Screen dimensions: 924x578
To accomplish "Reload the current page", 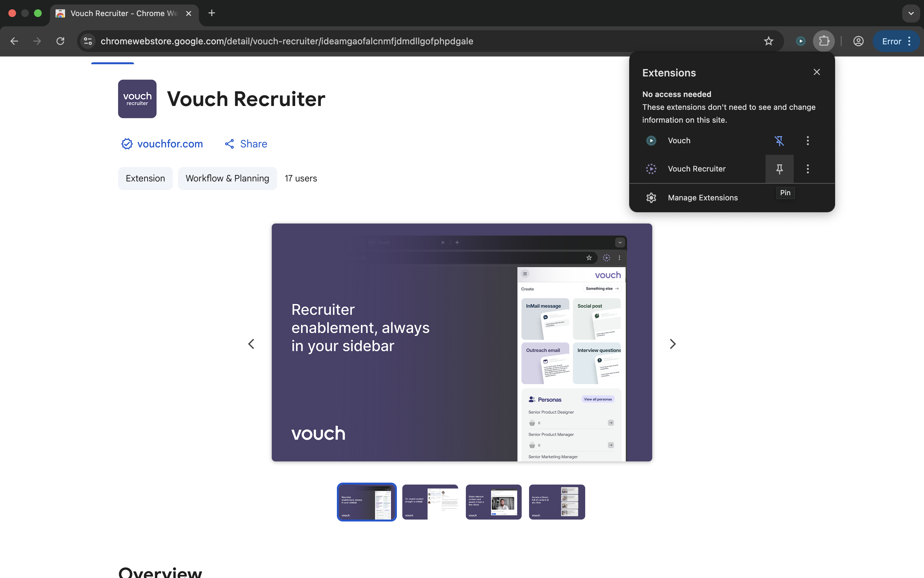I will tap(60, 41).
